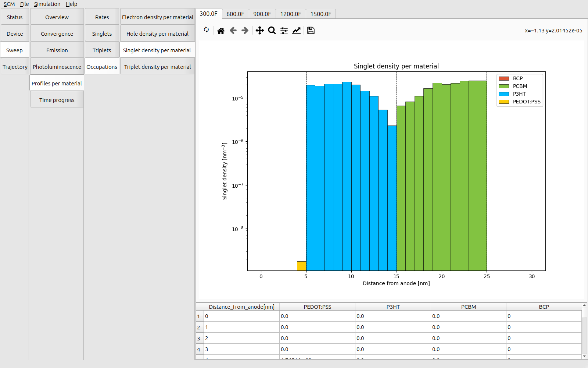Click the PCBM legend color swatch
This screenshot has width=588, height=368.
(503, 86)
